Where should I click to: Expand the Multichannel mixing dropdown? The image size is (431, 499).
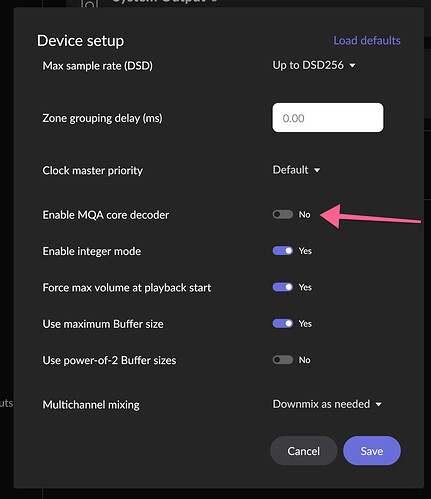tap(327, 404)
